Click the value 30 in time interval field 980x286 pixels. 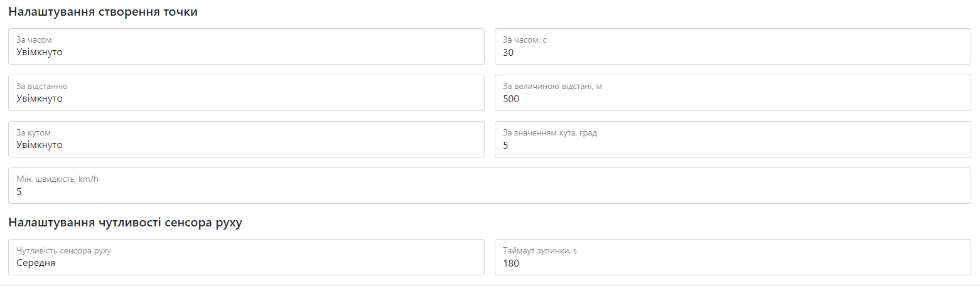(509, 53)
